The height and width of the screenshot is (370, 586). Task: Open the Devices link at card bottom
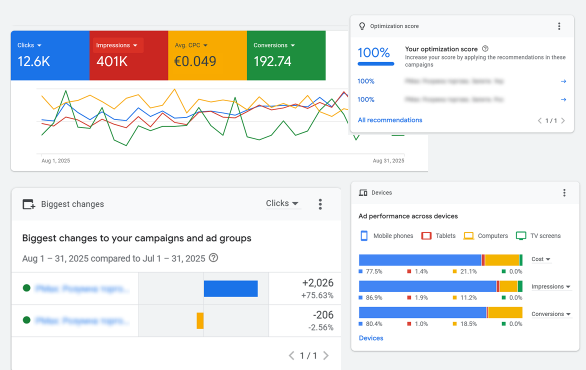coord(371,338)
